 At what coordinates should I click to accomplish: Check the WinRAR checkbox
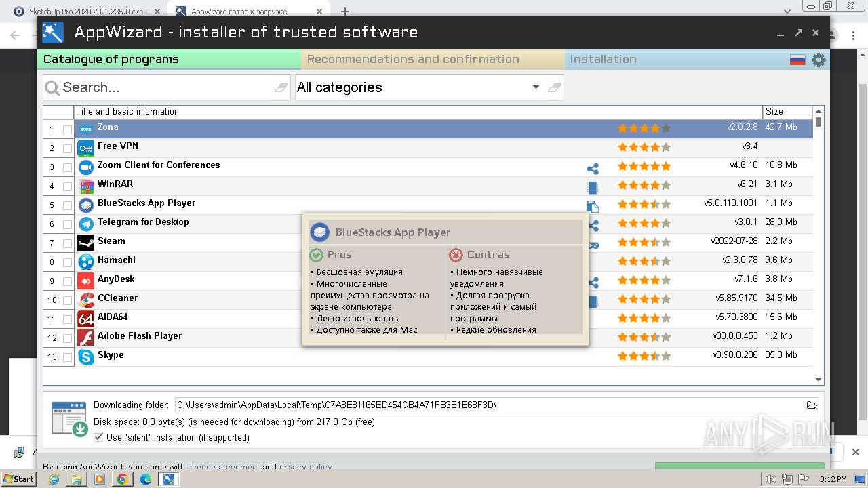67,186
